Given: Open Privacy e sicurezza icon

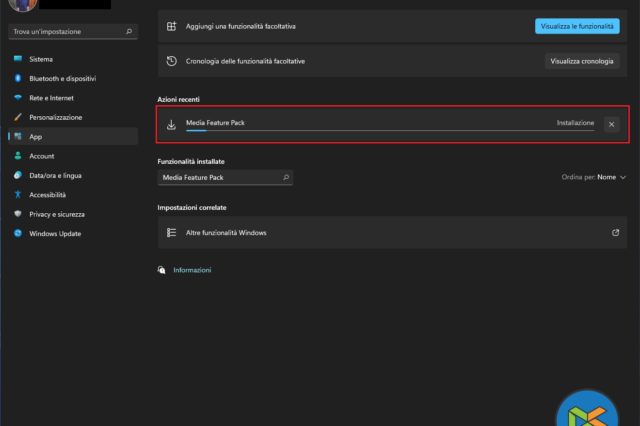Looking at the screenshot, I should click(x=18, y=214).
